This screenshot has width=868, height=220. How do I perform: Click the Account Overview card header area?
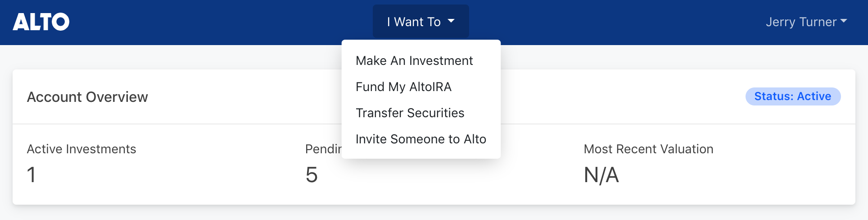[434, 96]
